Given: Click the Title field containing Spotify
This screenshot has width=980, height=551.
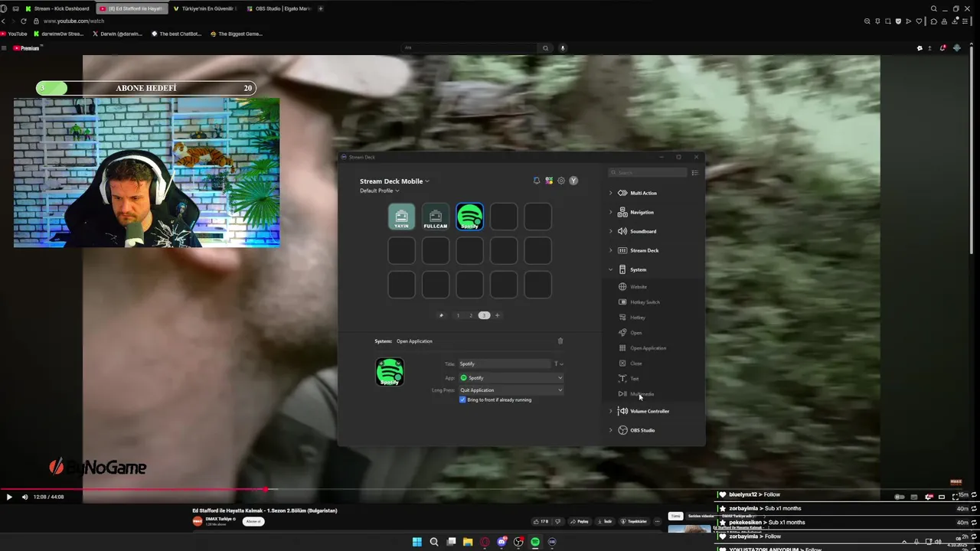Looking at the screenshot, I should pos(504,364).
